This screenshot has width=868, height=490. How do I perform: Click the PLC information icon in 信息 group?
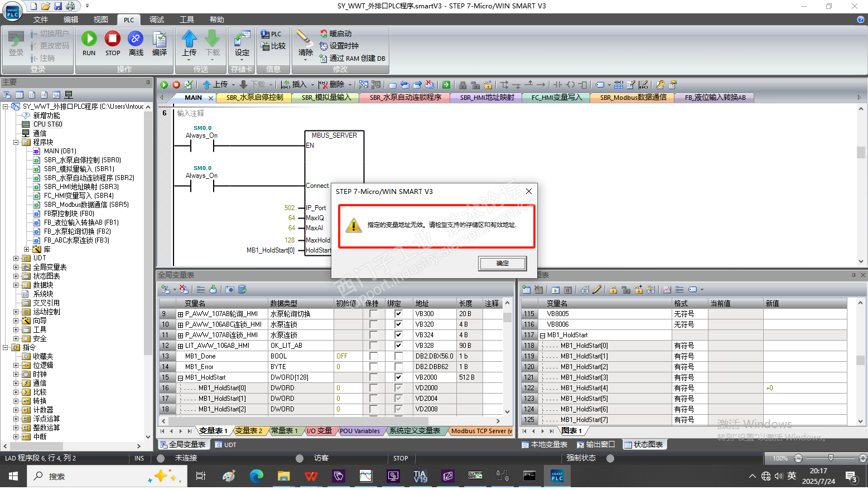pyautogui.click(x=266, y=34)
